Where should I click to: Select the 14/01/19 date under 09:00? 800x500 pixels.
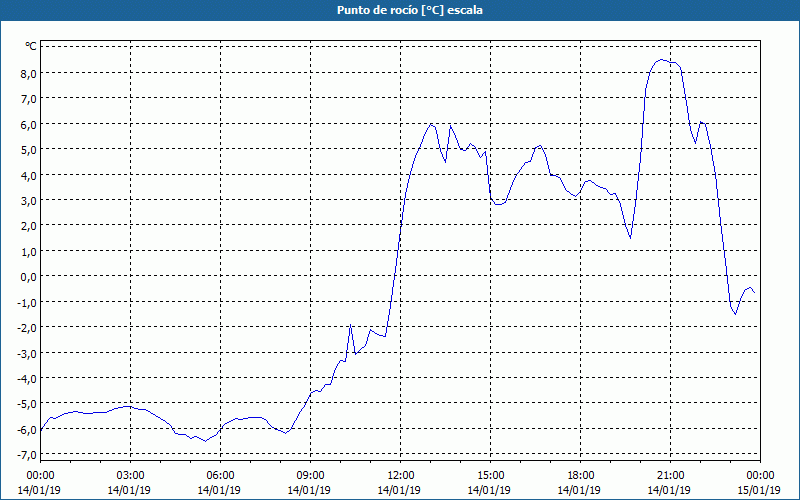coord(309,490)
